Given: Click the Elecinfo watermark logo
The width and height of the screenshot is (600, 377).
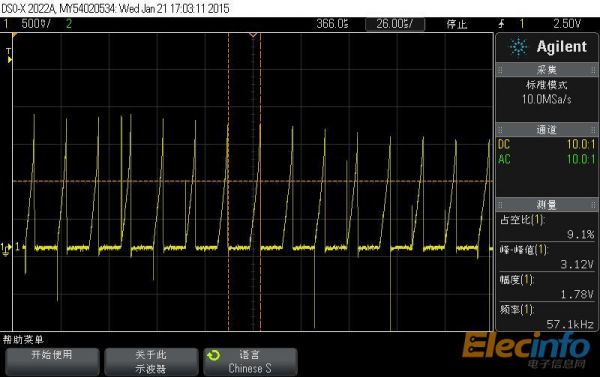Looking at the screenshot, I should (x=527, y=350).
